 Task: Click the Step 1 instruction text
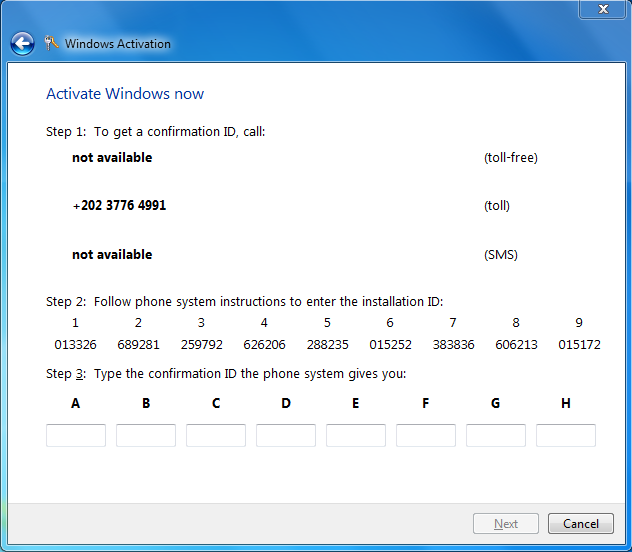(156, 132)
